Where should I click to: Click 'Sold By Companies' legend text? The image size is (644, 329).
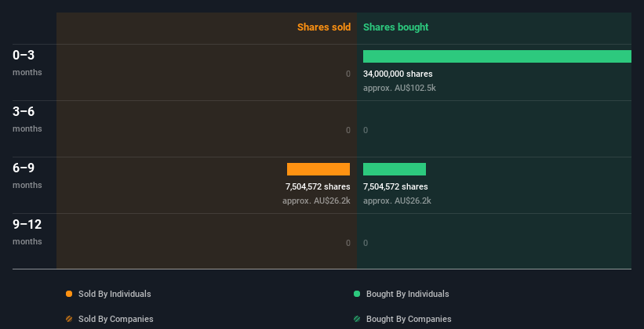[116, 319]
